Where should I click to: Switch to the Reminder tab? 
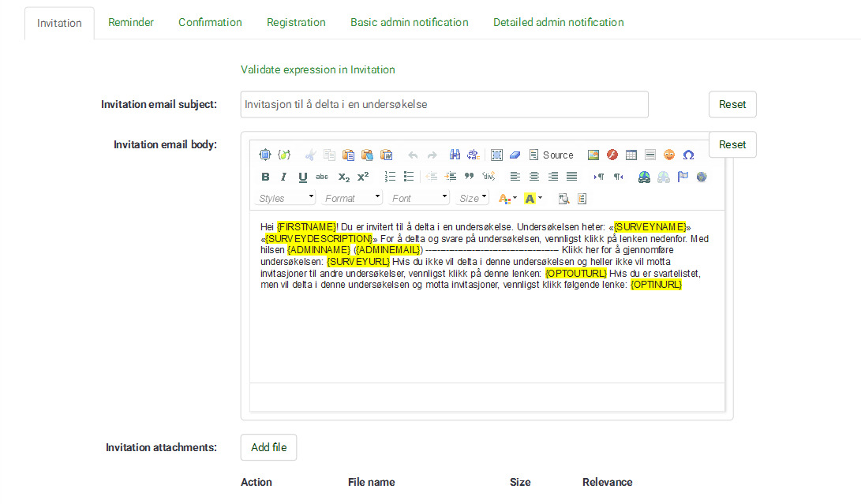point(131,23)
